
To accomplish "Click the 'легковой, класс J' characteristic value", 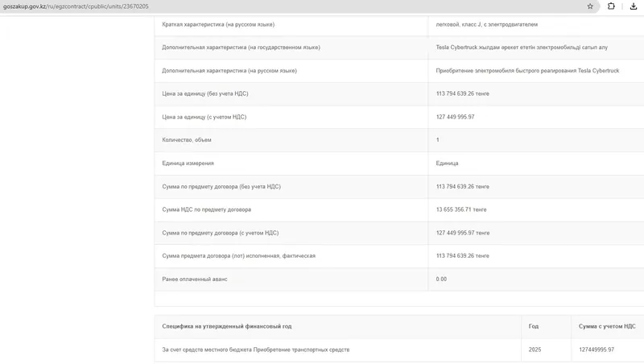I will pyautogui.click(x=487, y=25).
